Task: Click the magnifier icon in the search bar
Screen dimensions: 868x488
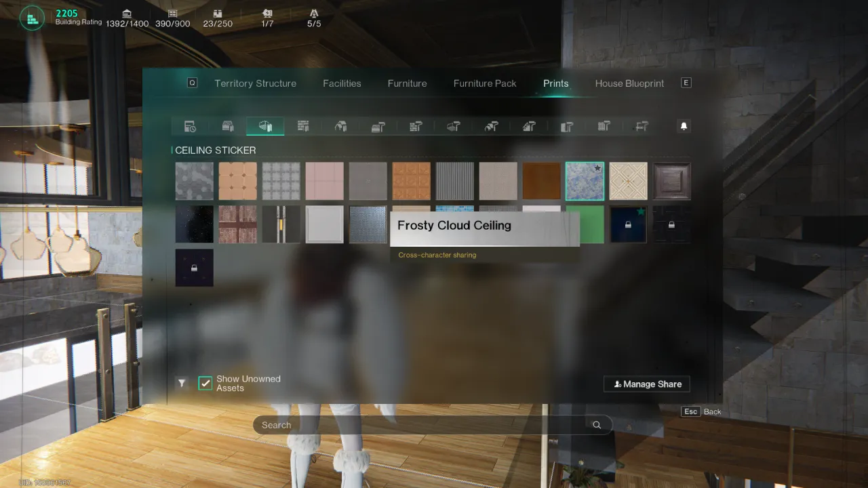Action: point(597,425)
